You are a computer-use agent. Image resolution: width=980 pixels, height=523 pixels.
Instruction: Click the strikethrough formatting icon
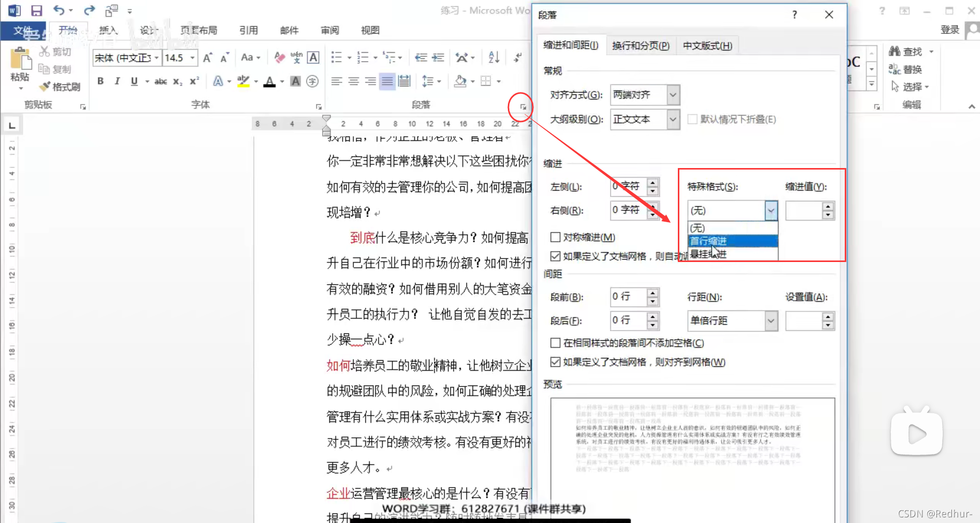pyautogui.click(x=160, y=81)
